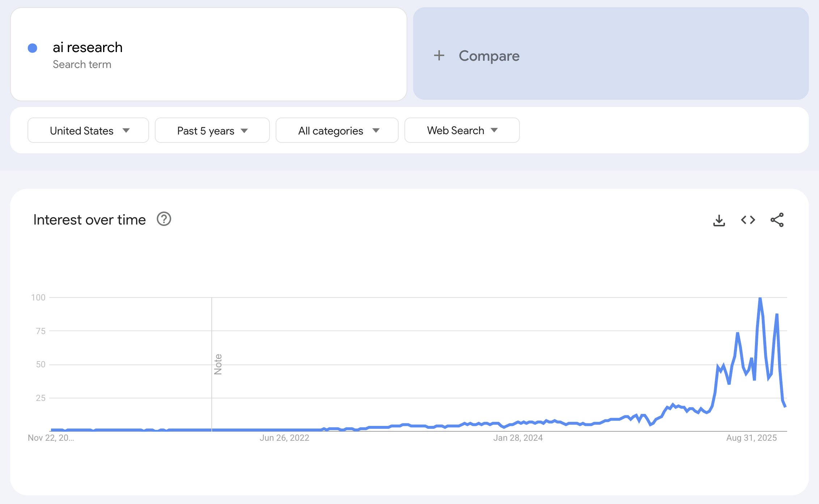Click the highest peak on the chart
This screenshot has width=819, height=504.
[x=760, y=299]
